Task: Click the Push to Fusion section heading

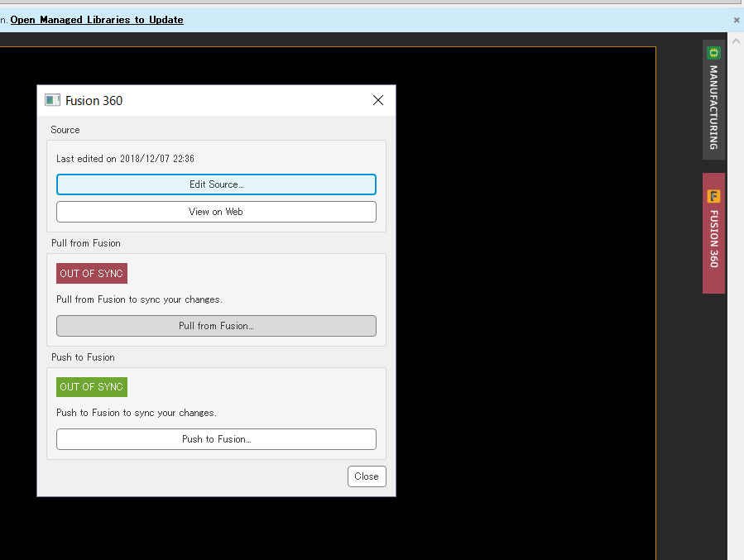Action: pos(83,357)
